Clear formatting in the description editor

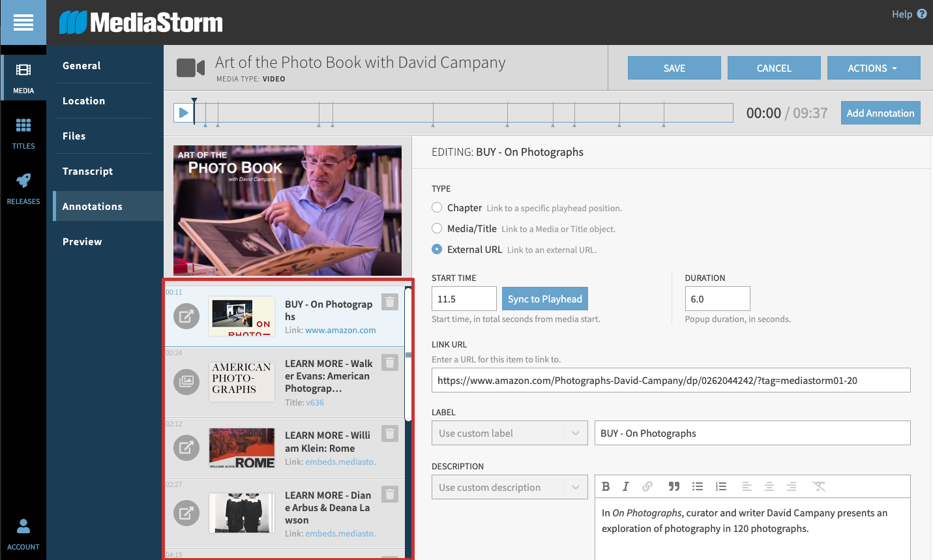coord(820,486)
